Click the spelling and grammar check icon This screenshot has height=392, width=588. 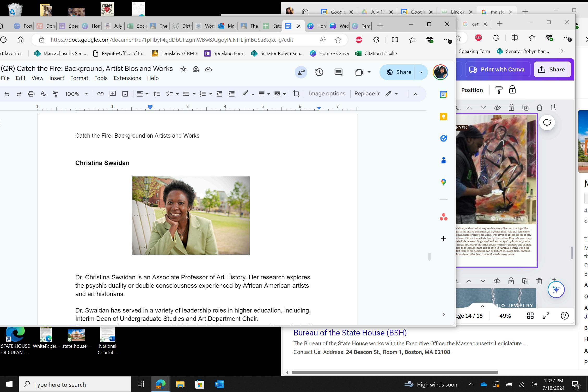[43, 94]
